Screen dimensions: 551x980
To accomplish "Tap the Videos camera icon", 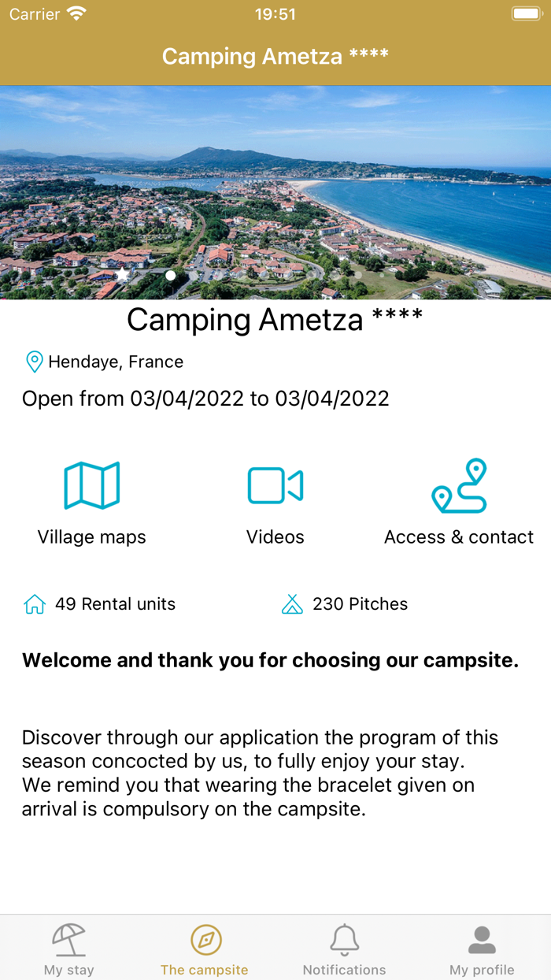I will pos(275,484).
